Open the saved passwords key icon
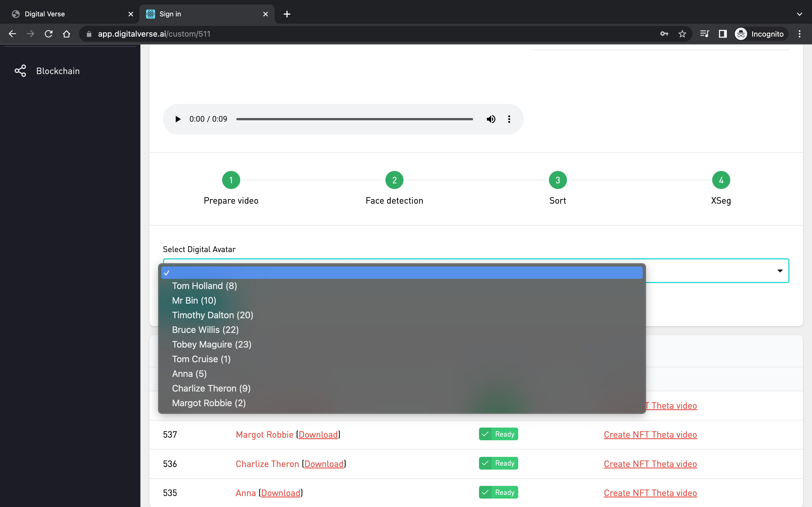The width and height of the screenshot is (812, 507). click(x=664, y=34)
